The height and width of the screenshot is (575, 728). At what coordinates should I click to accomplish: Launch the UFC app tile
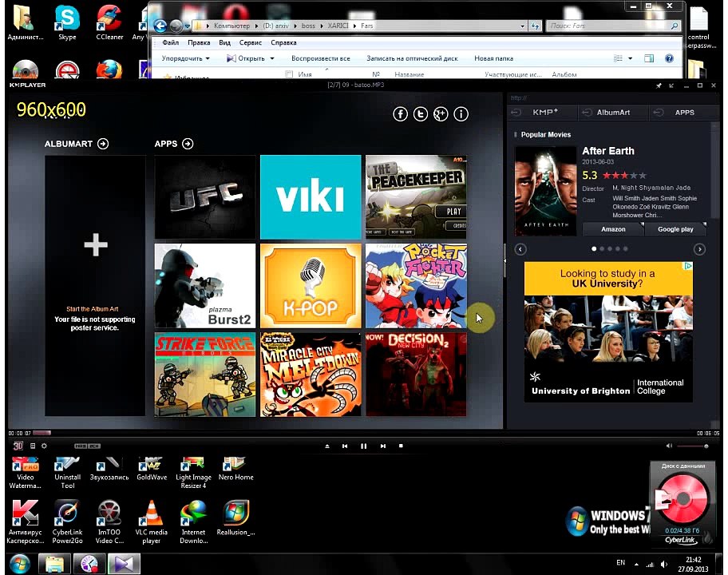(204, 197)
